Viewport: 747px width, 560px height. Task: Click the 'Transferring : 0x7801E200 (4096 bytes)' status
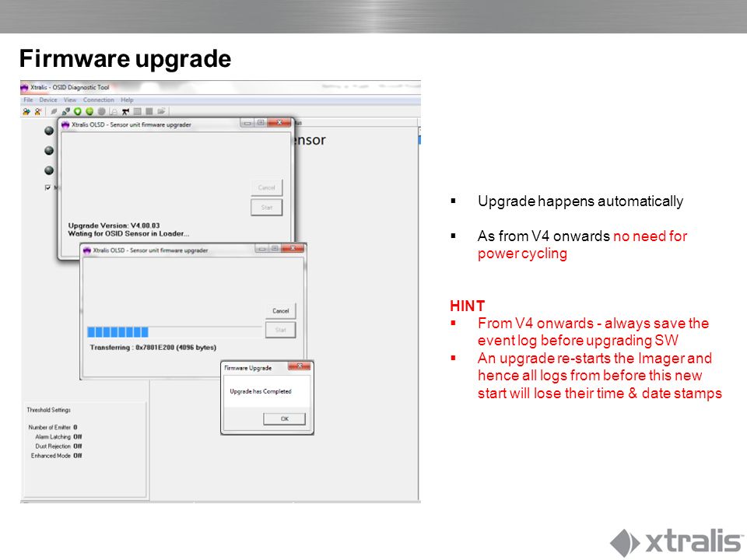tap(153, 348)
